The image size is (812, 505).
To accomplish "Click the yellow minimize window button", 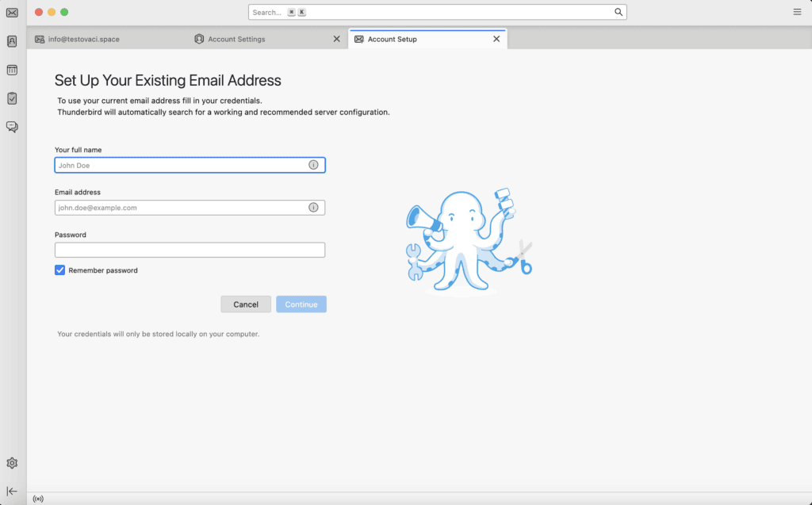I will tap(52, 12).
